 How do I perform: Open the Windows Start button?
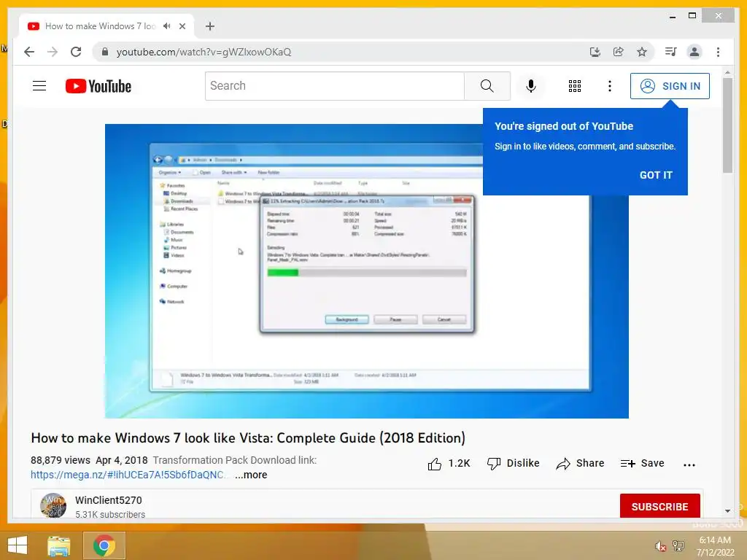[x=18, y=545]
